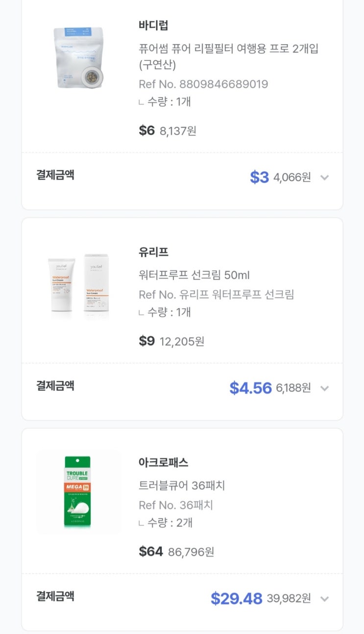The image size is (364, 634).
Task: Click the blue $3 payment total
Action: point(259,178)
